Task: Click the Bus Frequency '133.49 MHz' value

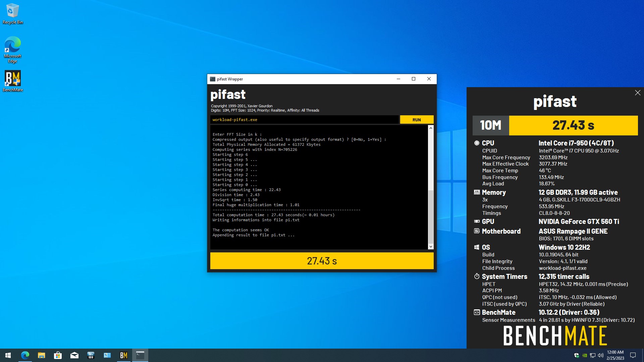Action: point(551,177)
